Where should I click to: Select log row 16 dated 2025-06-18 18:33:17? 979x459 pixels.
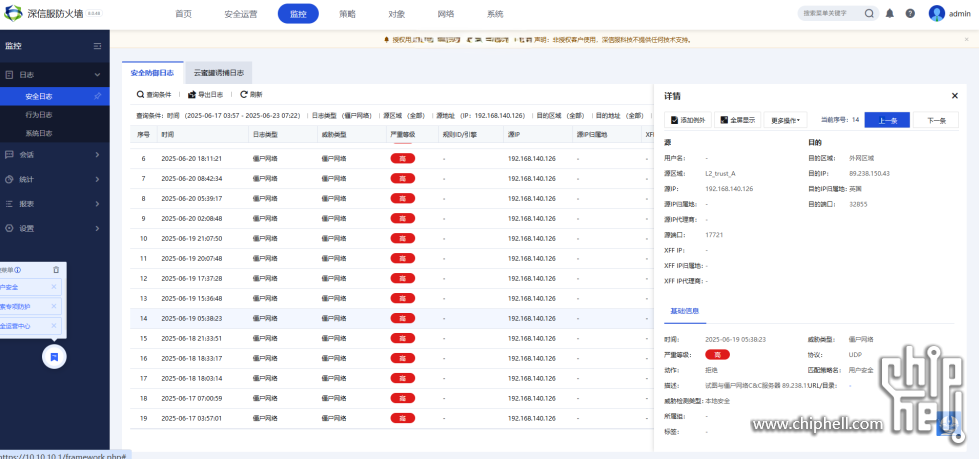pos(391,358)
